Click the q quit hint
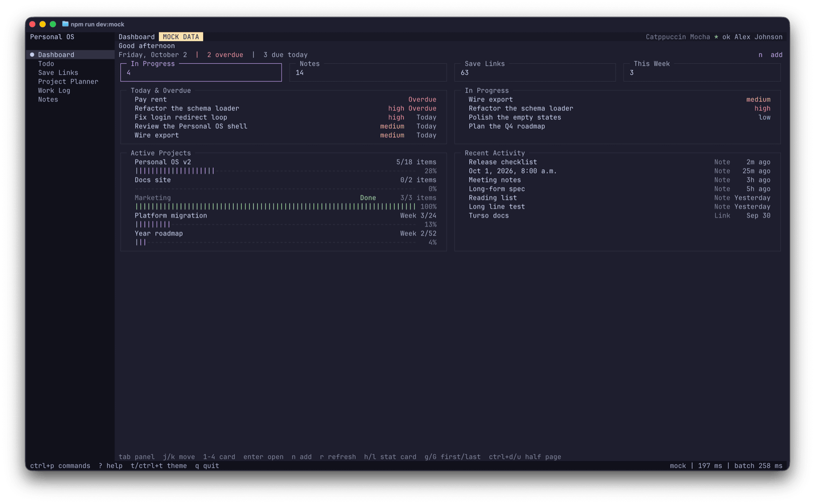 pyautogui.click(x=207, y=466)
